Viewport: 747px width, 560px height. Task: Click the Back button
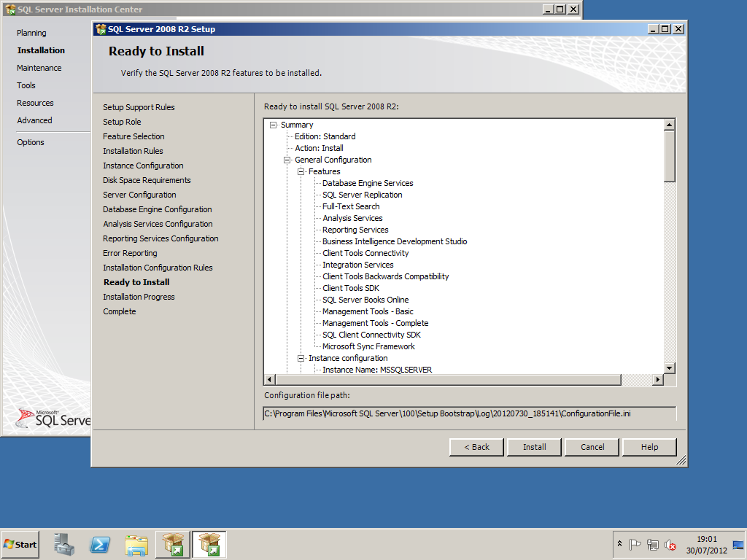(x=476, y=447)
